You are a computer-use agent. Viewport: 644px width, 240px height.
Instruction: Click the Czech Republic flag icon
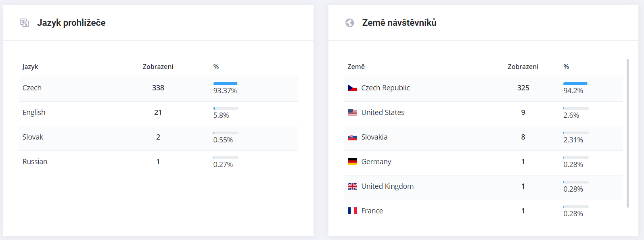352,88
